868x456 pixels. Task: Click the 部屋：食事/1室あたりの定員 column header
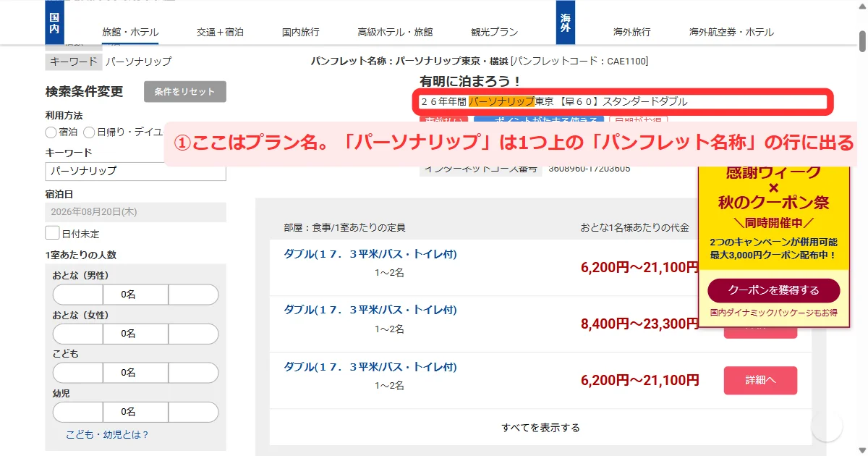pos(344,227)
